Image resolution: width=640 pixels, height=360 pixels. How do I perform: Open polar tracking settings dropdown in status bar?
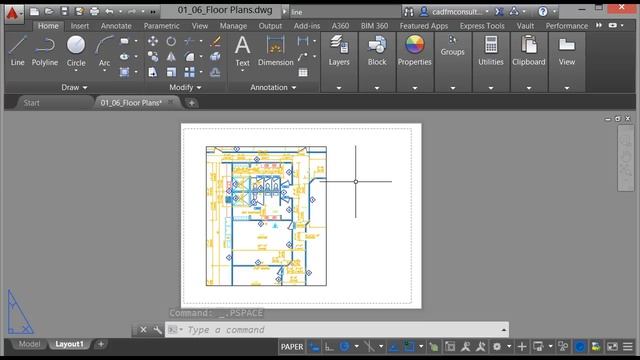point(356,347)
